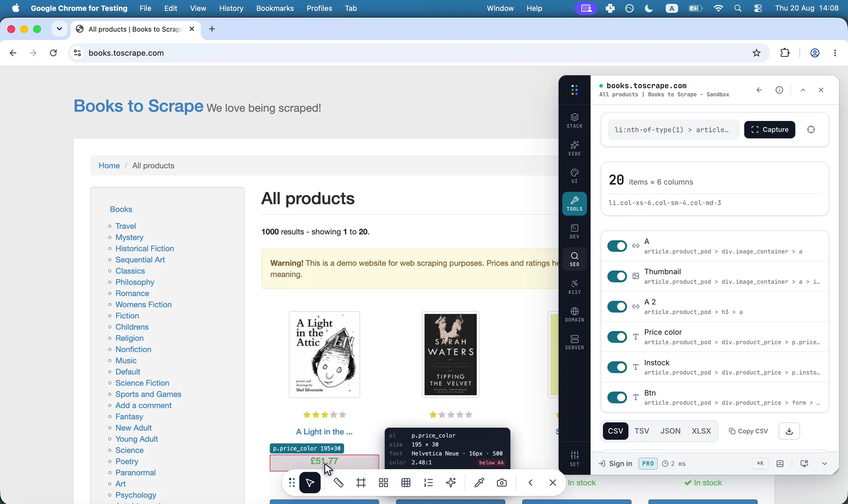Toggle the 'A' column switch off
This screenshot has height=504, width=848.
(617, 246)
